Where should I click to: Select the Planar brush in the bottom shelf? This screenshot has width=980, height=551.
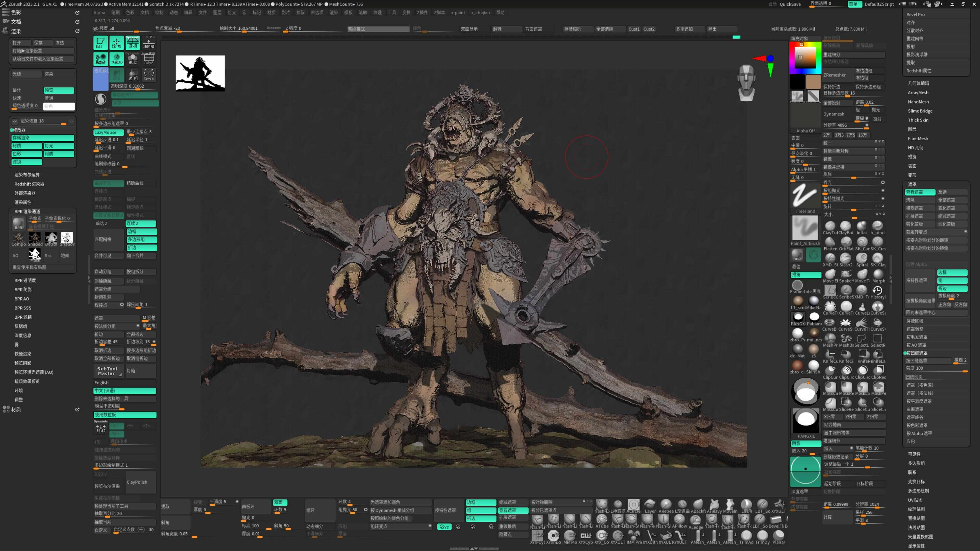click(x=778, y=537)
